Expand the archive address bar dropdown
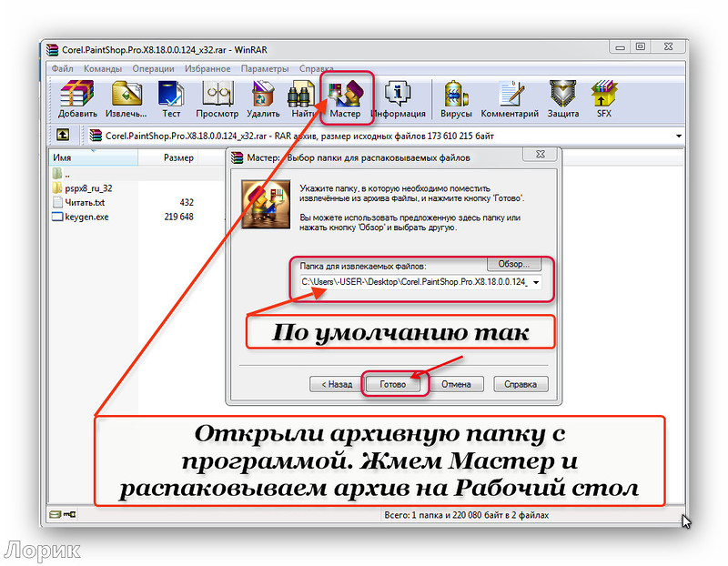 coord(678,136)
